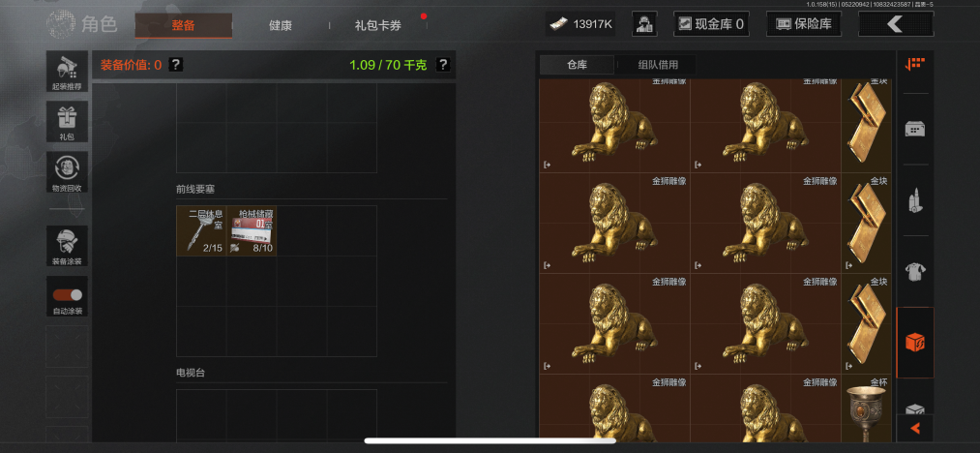
Task: Select the 二层休息室 key item with 2/15 uses
Action: tap(201, 231)
